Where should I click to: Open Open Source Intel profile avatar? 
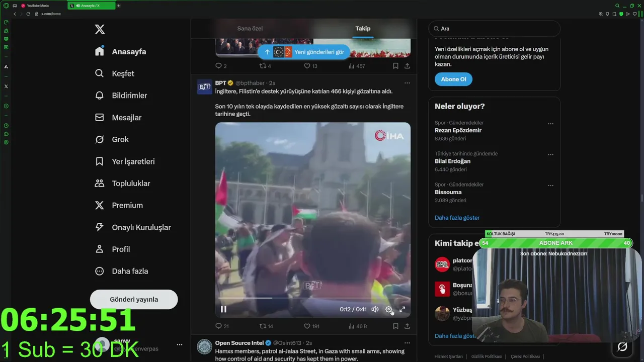click(x=204, y=346)
